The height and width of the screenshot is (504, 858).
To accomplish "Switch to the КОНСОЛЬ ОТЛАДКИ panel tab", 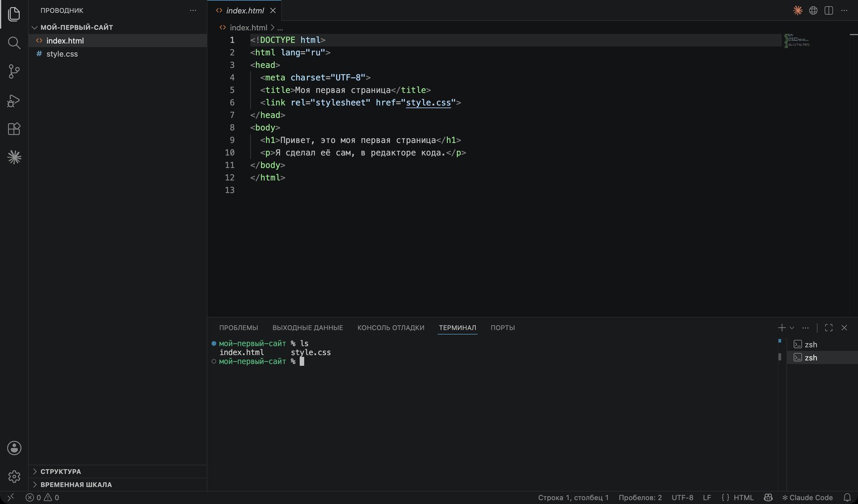I will click(391, 328).
